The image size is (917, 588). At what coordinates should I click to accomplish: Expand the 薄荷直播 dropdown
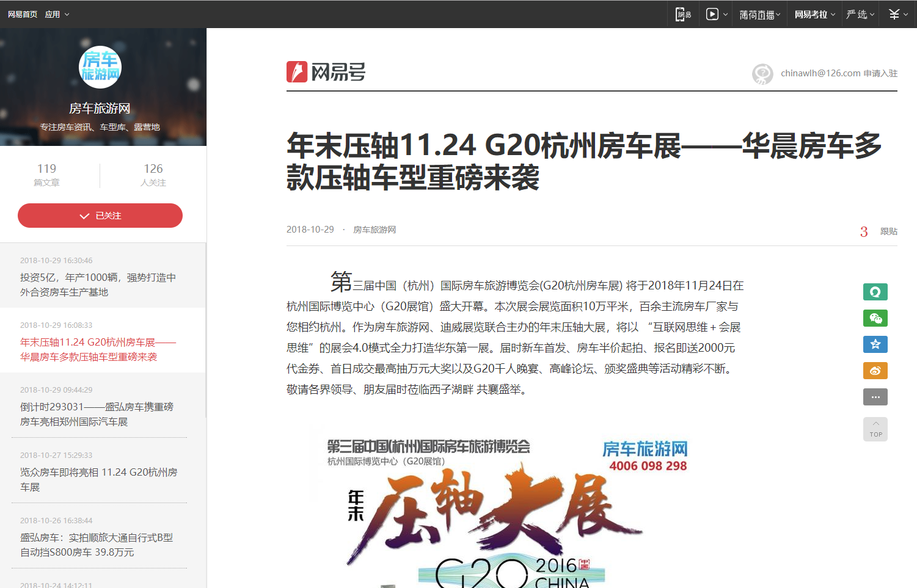pos(760,14)
